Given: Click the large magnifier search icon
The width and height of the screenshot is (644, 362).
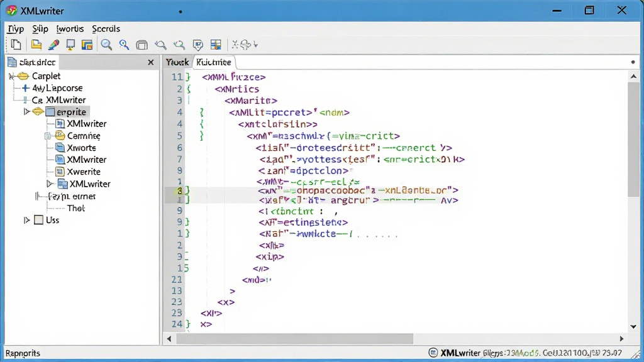Looking at the screenshot, I should [106, 45].
